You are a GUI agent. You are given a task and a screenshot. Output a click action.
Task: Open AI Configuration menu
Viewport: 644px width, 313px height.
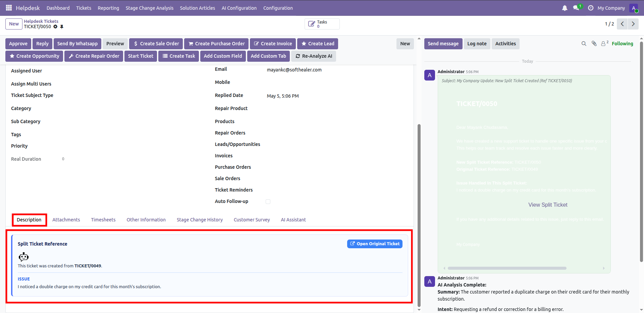(x=239, y=8)
